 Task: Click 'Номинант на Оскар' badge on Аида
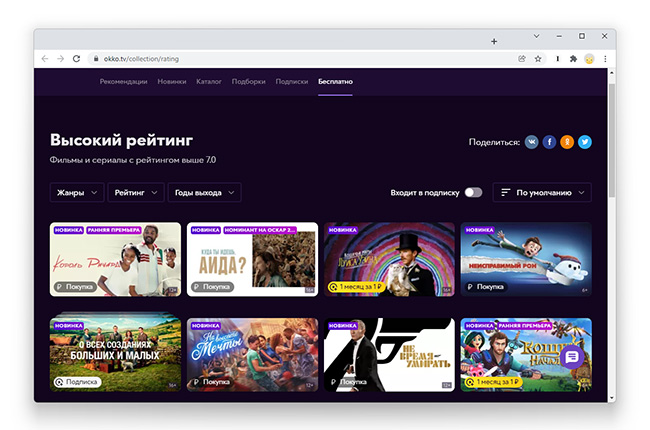pyautogui.click(x=260, y=230)
